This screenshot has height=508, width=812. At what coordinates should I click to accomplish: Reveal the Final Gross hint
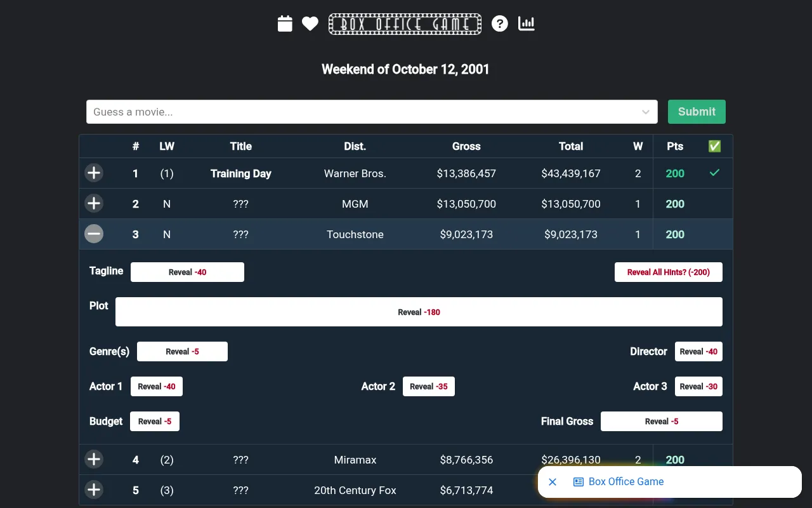click(662, 421)
